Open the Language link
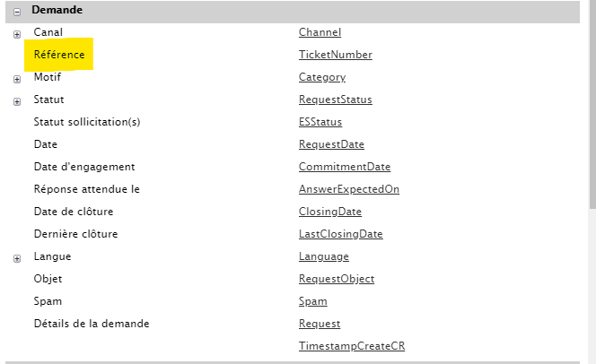The height and width of the screenshot is (364, 596). pyautogui.click(x=323, y=256)
